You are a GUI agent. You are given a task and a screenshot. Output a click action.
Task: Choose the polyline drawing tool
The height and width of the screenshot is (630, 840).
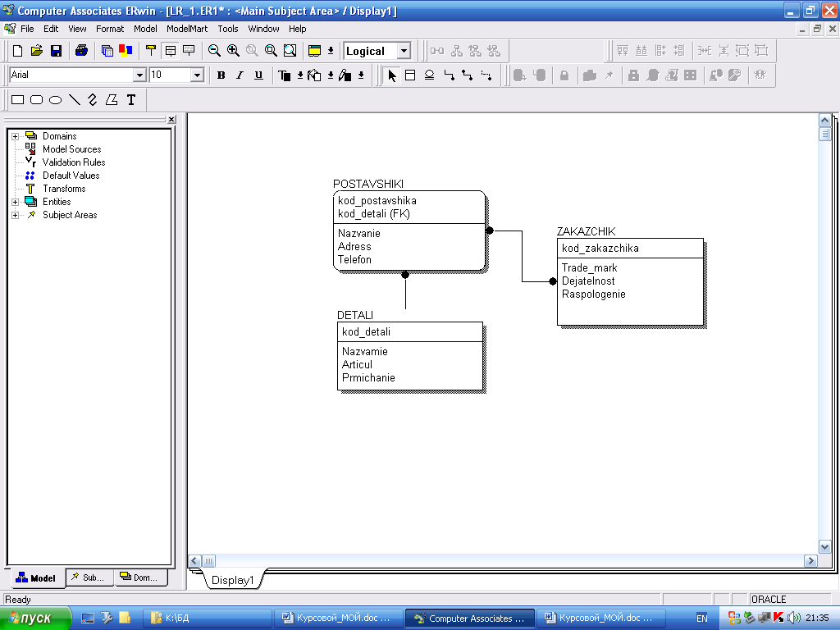(x=93, y=99)
